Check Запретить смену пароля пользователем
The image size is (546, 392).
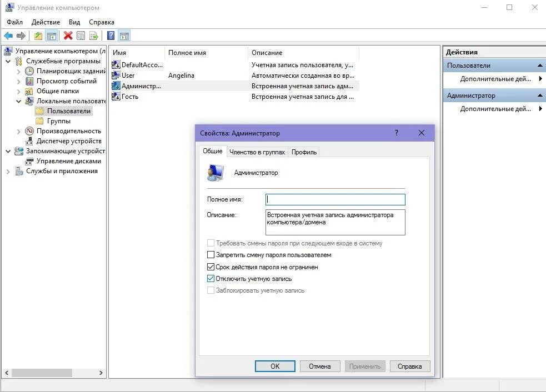coord(211,255)
